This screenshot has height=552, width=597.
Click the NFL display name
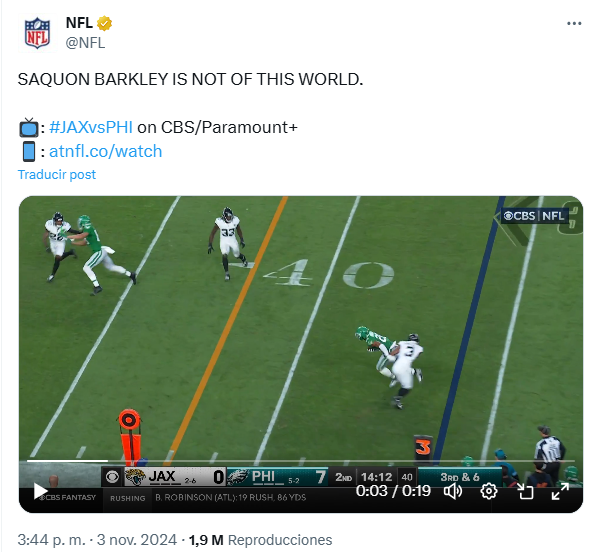pyautogui.click(x=79, y=23)
